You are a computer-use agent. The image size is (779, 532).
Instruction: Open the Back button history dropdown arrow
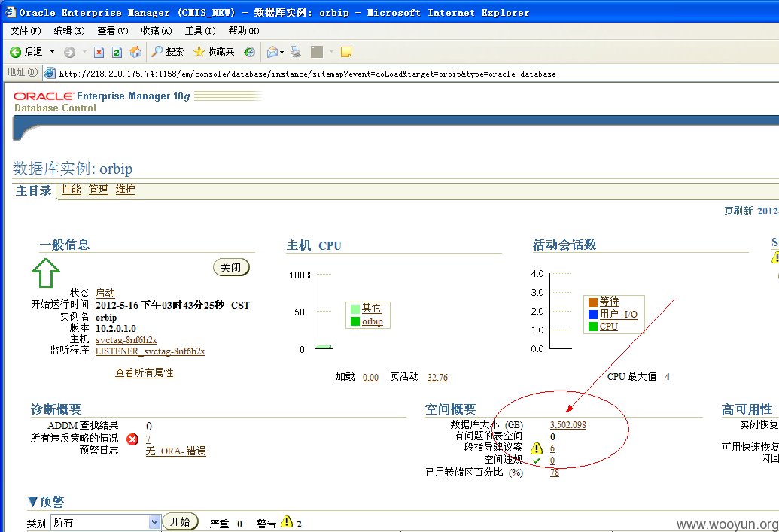point(52,52)
